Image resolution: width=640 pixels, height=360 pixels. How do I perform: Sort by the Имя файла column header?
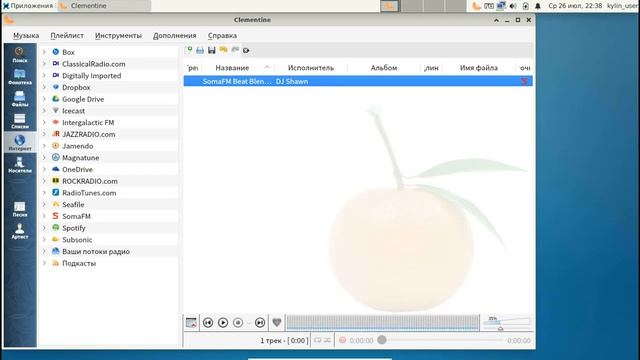pyautogui.click(x=479, y=68)
